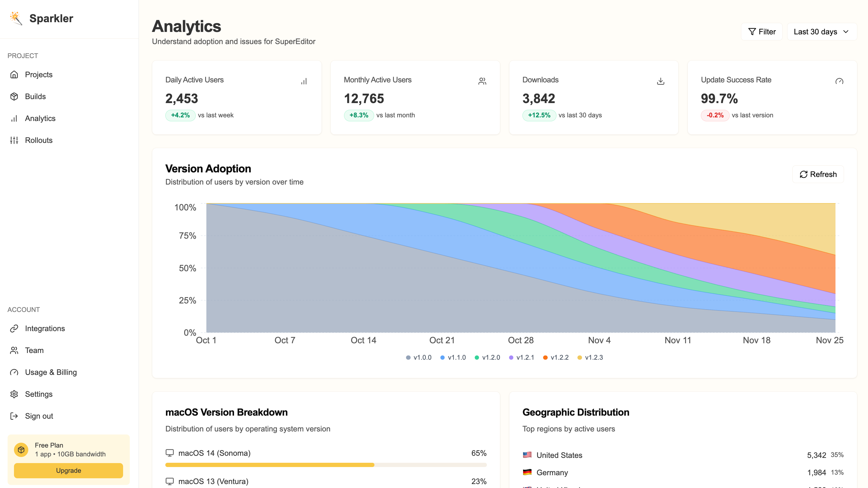Toggle the v1.0.0 series in the chart legend
Viewport: 868px width, 488px height.
(419, 357)
